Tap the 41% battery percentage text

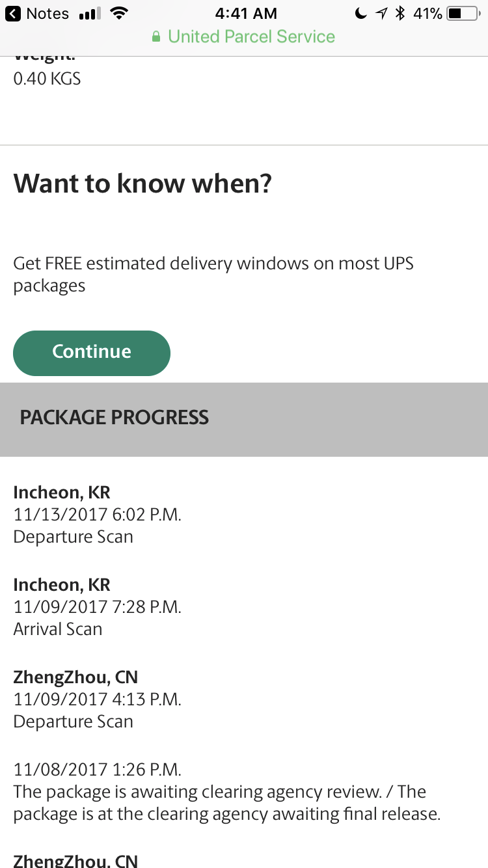tap(427, 14)
